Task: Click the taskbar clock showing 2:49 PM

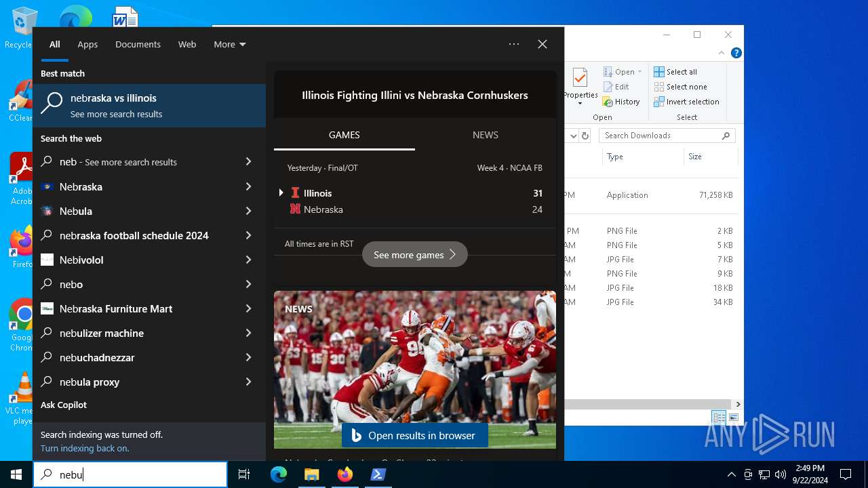Action: click(x=810, y=474)
